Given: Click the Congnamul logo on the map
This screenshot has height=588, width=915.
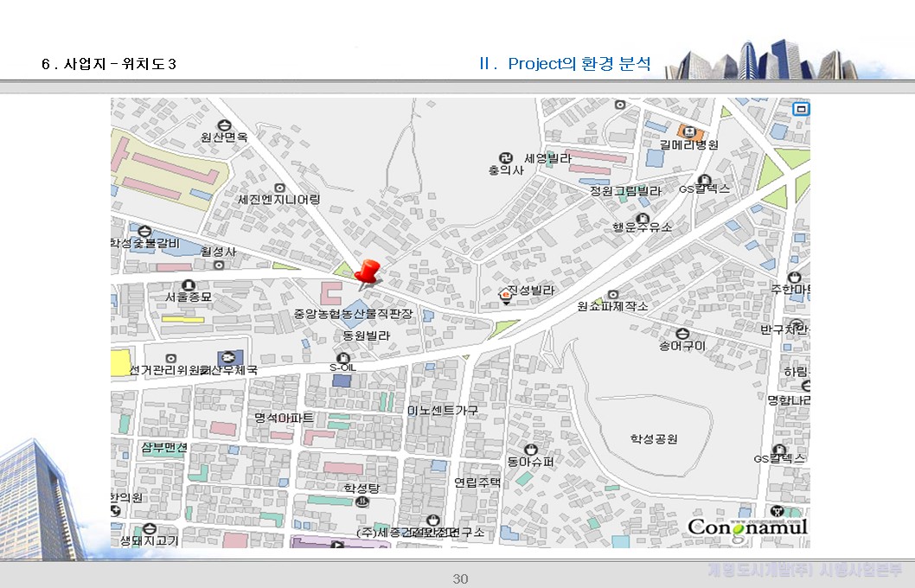Looking at the screenshot, I should (747, 526).
